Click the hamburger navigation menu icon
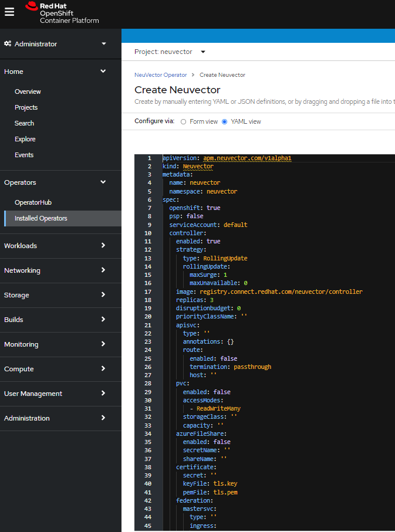Image resolution: width=395 pixels, height=532 pixels. tap(9, 12)
